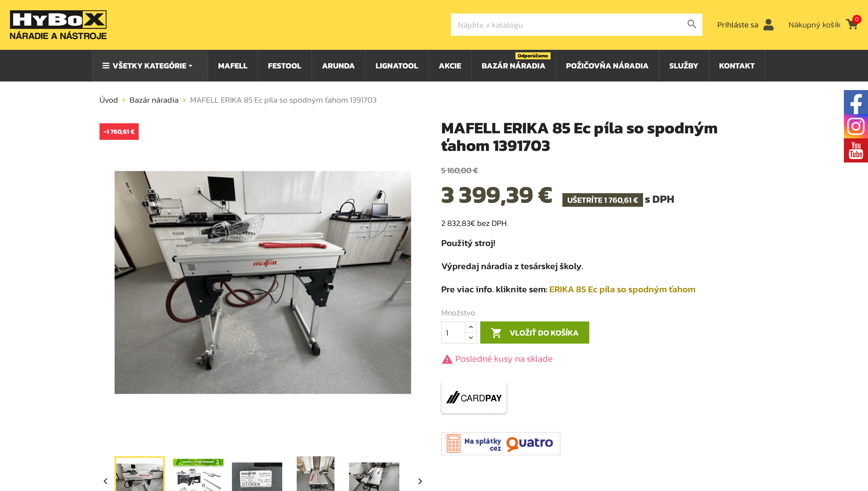Open the Instagram sidebar icon
The height and width of the screenshot is (491, 868).
[x=856, y=127]
